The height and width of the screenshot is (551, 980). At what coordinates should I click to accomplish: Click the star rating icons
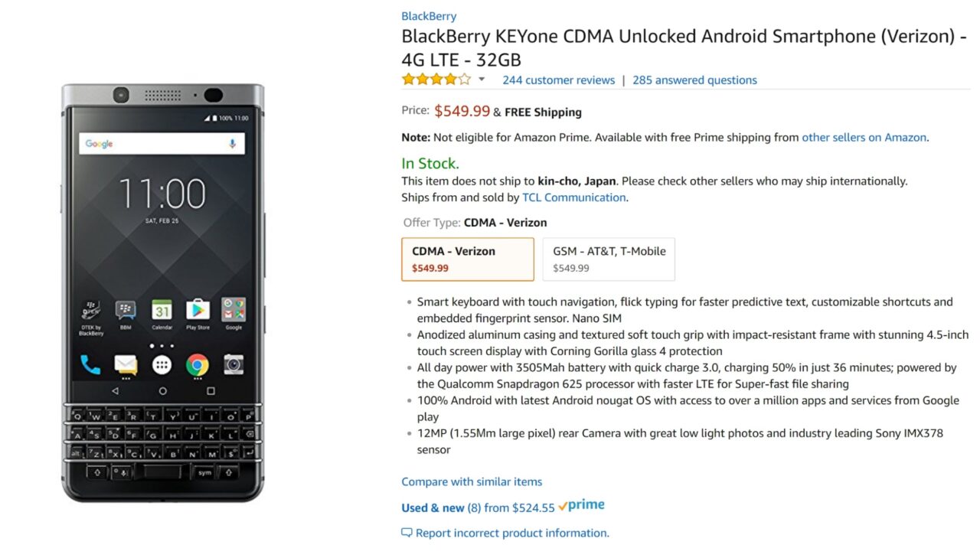point(436,80)
